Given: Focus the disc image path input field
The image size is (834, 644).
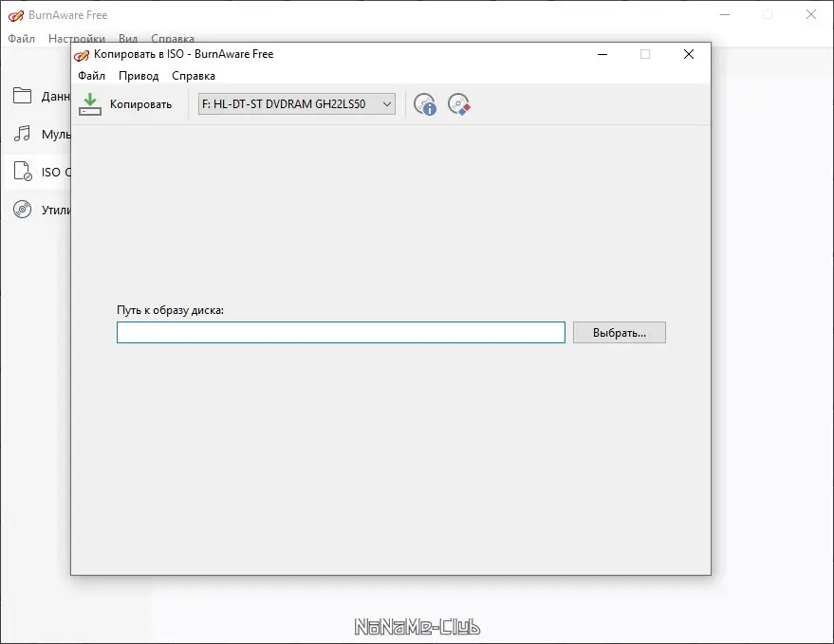Looking at the screenshot, I should click(x=341, y=333).
